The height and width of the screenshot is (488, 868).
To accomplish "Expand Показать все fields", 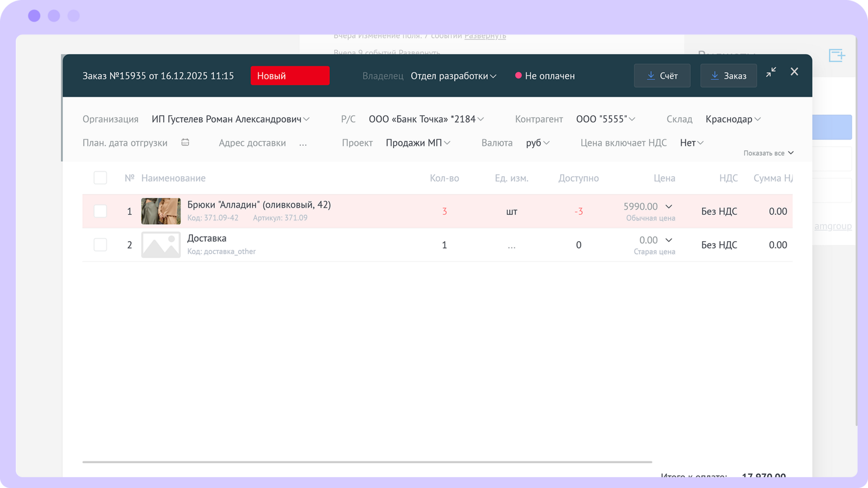I will 768,153.
